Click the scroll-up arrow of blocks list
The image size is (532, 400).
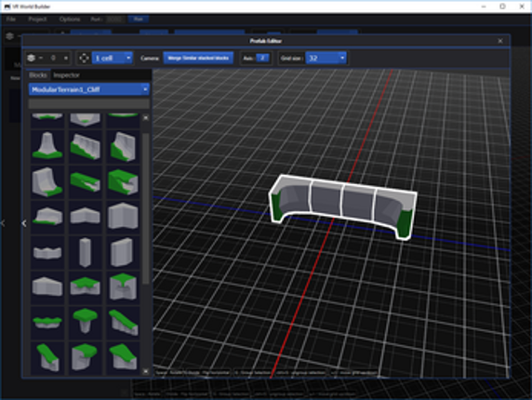tap(145, 118)
